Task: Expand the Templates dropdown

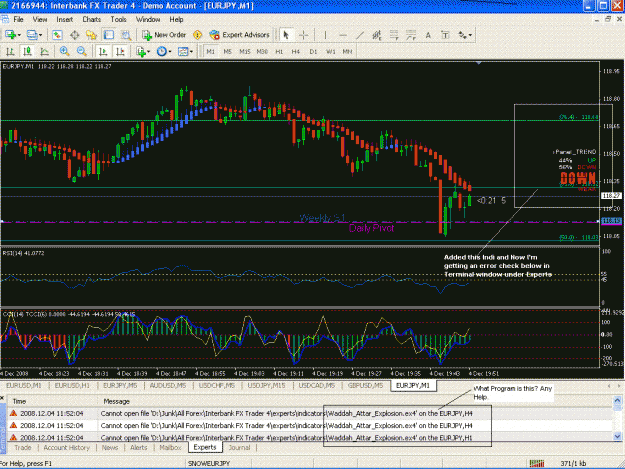Action: coord(191,51)
